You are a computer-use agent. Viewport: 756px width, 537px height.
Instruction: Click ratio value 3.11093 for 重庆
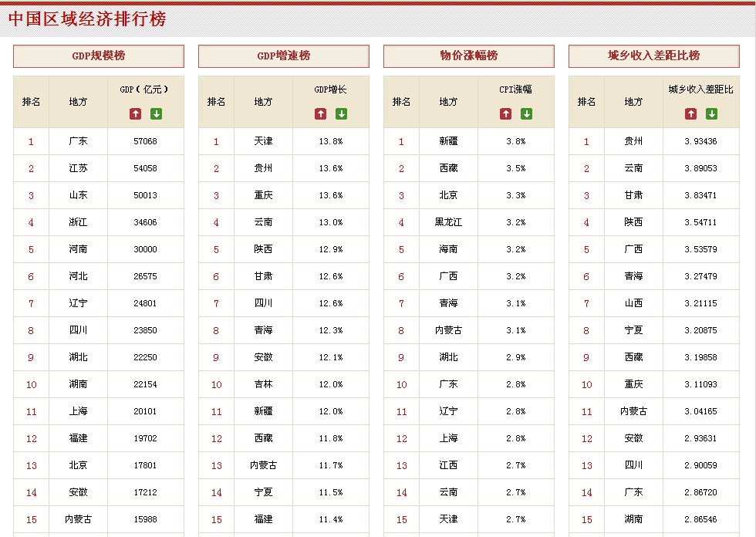click(x=700, y=384)
